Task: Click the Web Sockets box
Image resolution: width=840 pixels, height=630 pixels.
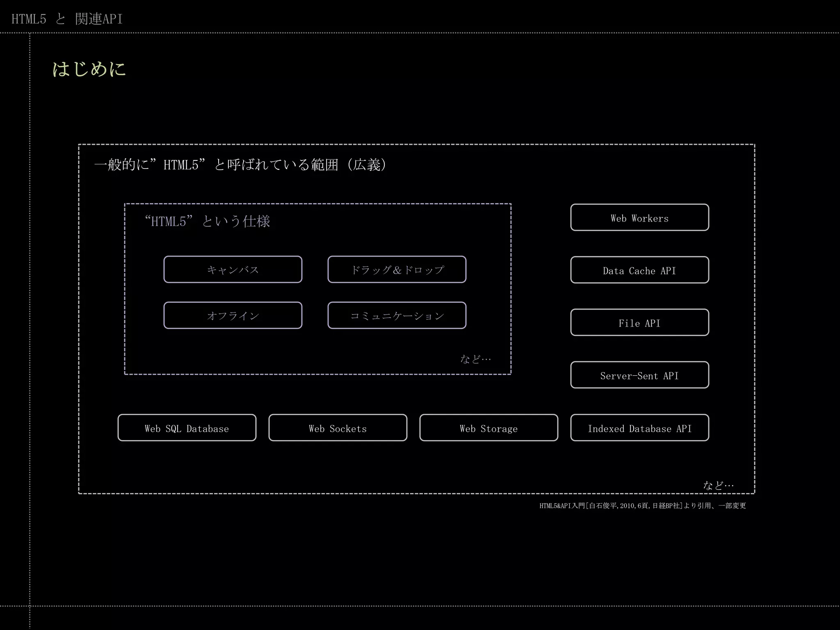Action: coord(338,428)
